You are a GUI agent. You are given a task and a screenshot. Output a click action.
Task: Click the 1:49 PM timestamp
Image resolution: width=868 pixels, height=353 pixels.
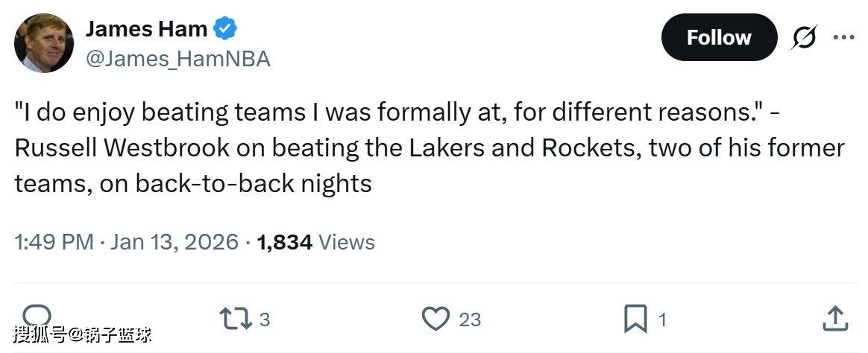point(54,242)
